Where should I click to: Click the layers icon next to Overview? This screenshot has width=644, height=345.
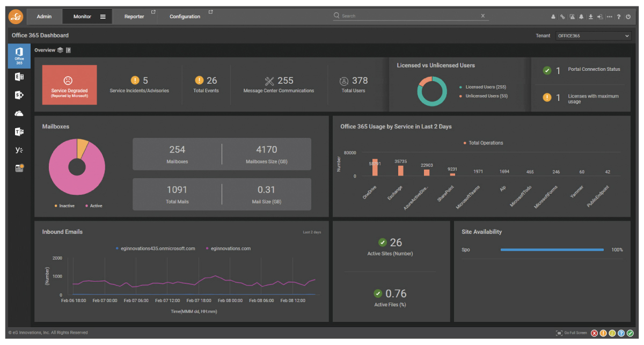(x=61, y=50)
